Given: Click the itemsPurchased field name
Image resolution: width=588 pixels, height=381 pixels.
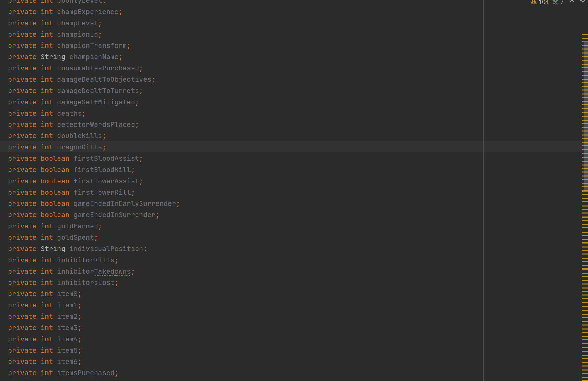Looking at the screenshot, I should click(x=86, y=373).
